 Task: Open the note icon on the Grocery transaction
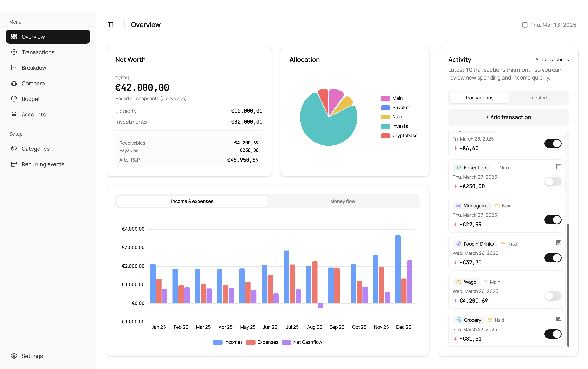tap(558, 319)
